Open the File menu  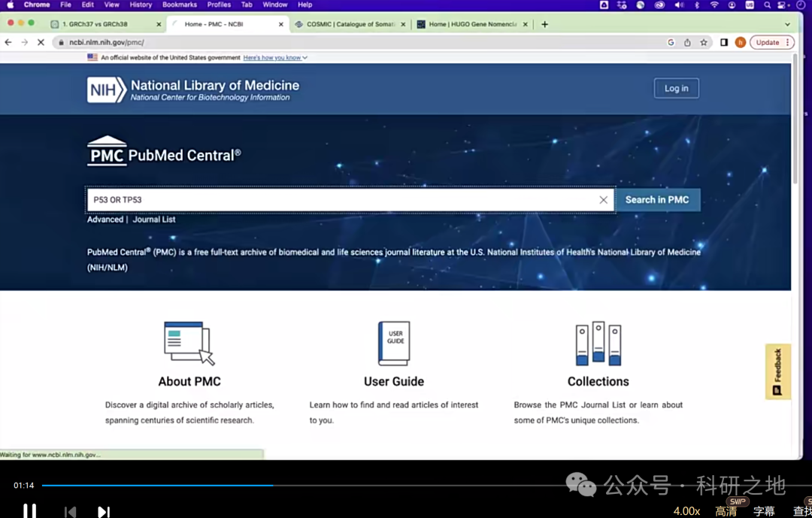65,5
